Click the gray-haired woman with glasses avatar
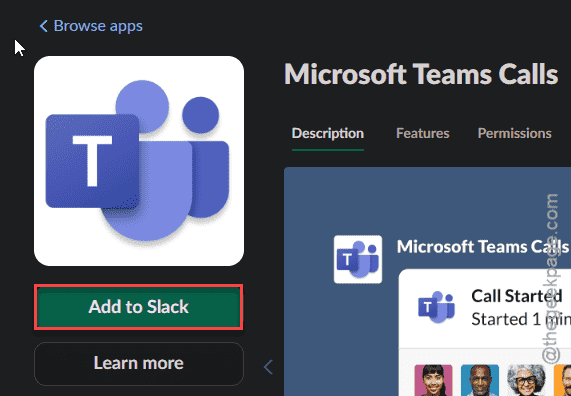Screen dimensions: 571x396 [x=526, y=380]
